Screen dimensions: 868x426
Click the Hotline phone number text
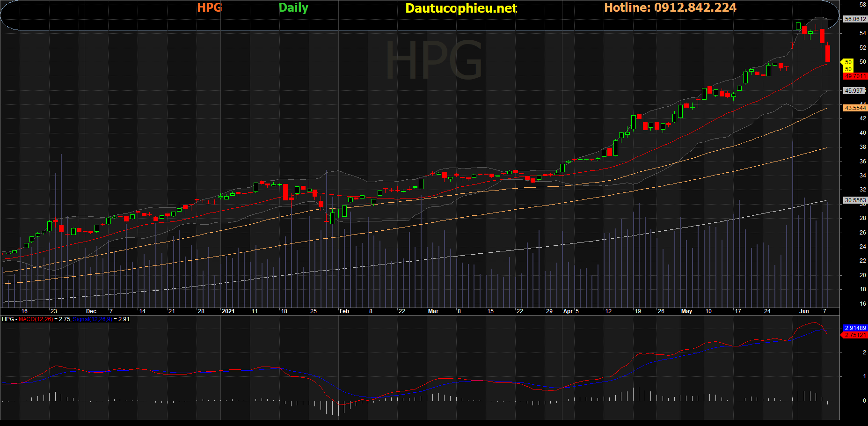coord(670,7)
